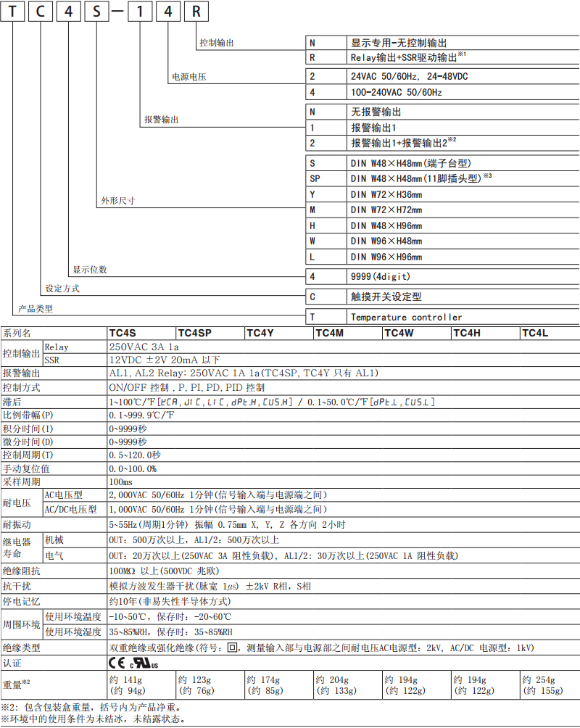Screen dimensions: 580x728
Task: Click the "设定方式" label
Action: [62, 289]
